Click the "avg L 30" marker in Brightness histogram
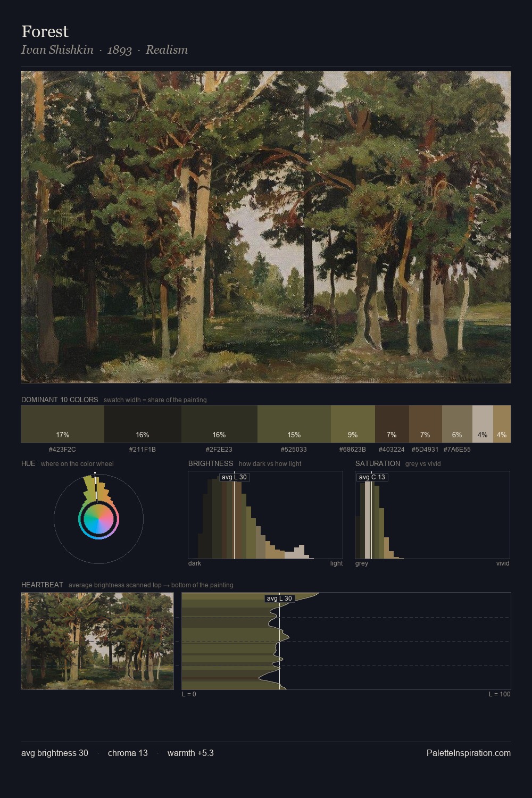The height and width of the screenshot is (798, 532). [x=234, y=477]
